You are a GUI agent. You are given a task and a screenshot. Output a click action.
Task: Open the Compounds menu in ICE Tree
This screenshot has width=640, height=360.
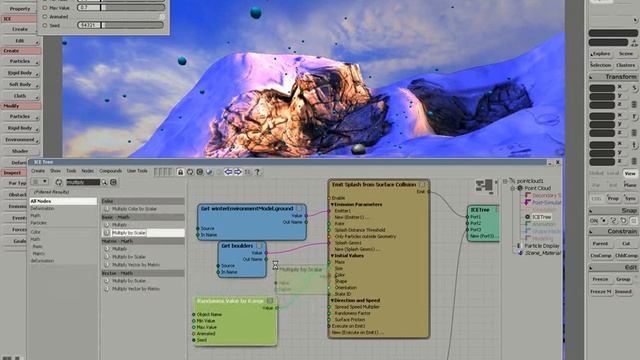(111, 171)
